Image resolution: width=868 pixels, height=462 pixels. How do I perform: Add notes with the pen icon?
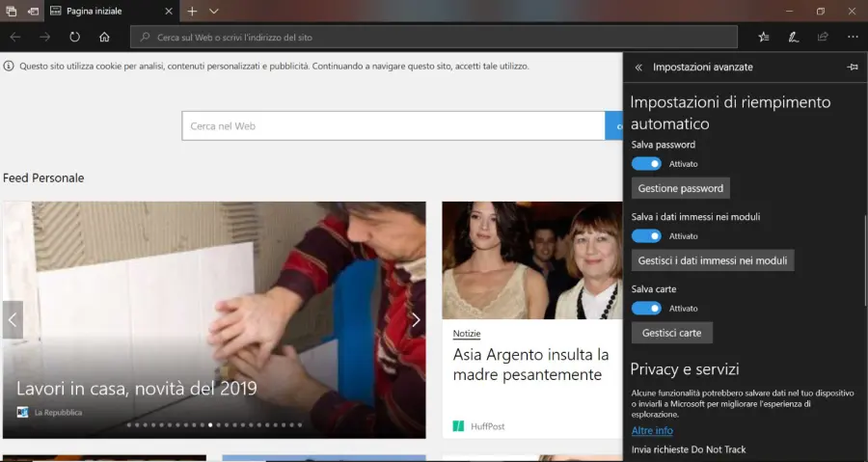(x=794, y=37)
